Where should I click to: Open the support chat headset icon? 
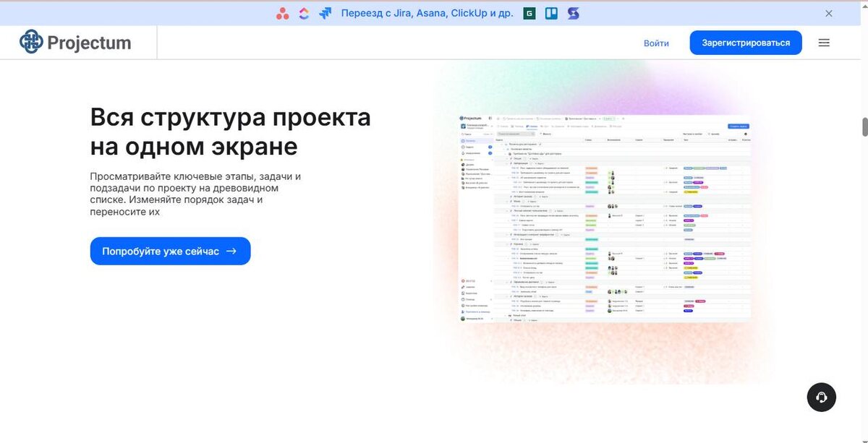[822, 397]
